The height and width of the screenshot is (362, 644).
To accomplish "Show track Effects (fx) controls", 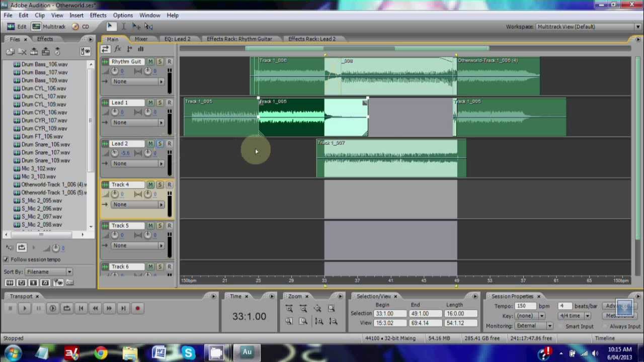I will 118,49.
